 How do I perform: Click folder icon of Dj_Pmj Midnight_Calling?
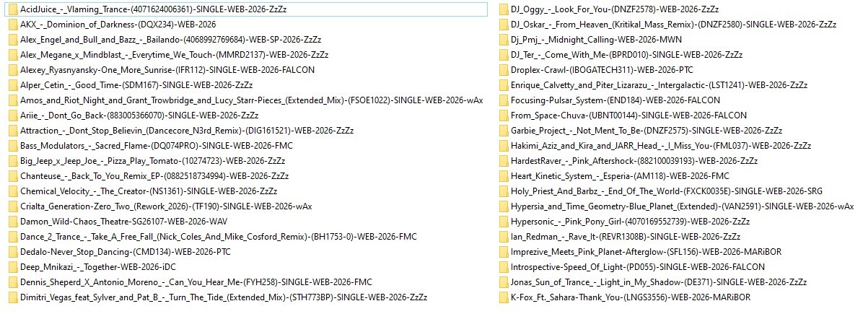pos(503,40)
